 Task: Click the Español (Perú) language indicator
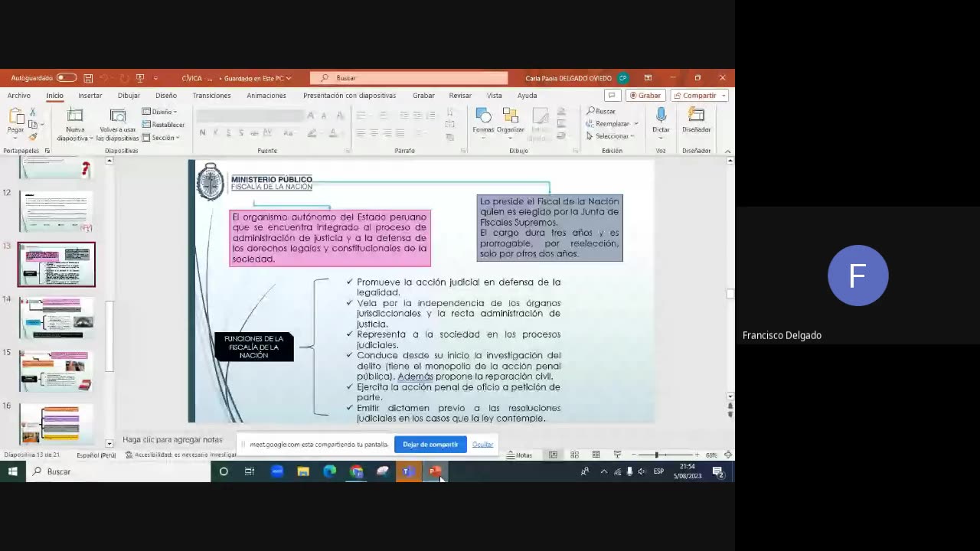[96, 455]
